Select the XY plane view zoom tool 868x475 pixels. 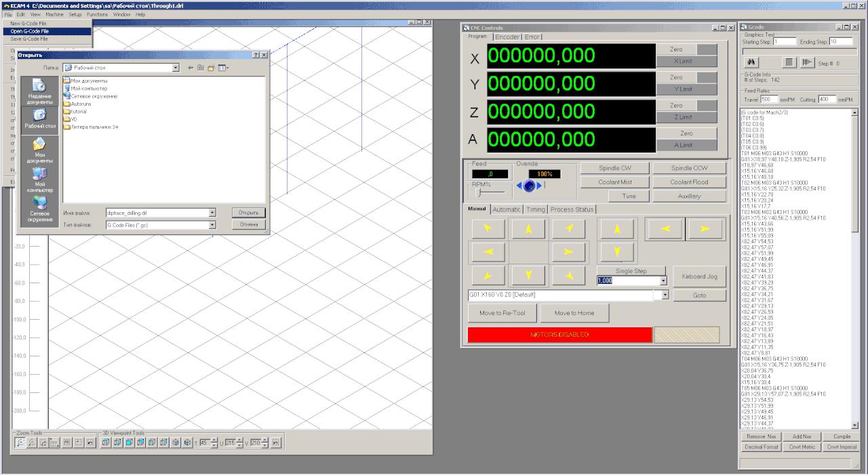pyautogui.click(x=55, y=442)
